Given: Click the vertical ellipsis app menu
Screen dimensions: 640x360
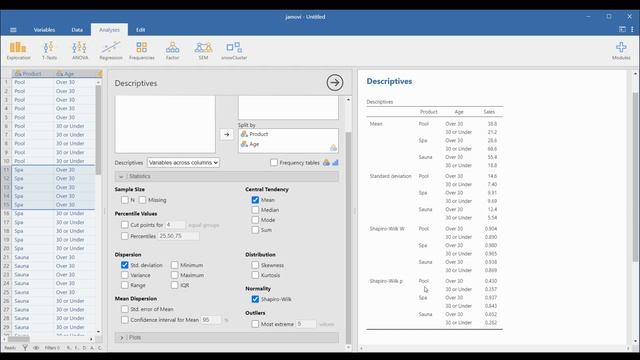Looking at the screenshot, I should click(632, 29).
